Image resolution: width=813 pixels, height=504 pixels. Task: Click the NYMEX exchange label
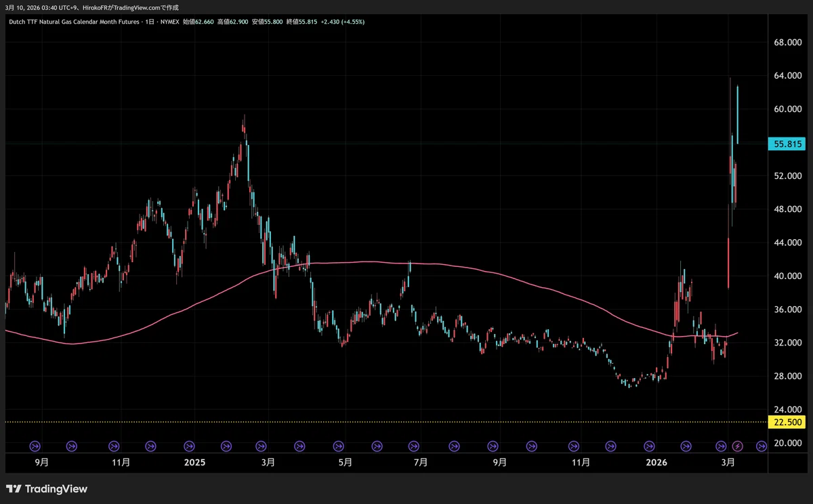171,22
